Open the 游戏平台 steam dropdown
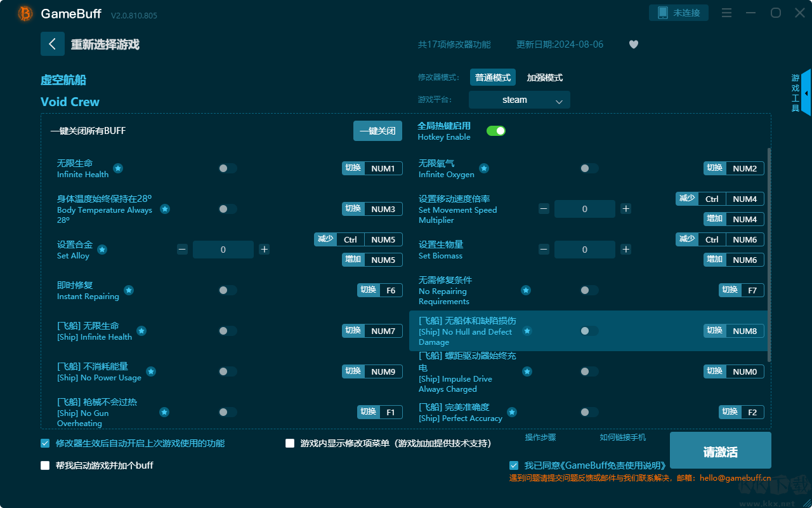 tap(520, 100)
